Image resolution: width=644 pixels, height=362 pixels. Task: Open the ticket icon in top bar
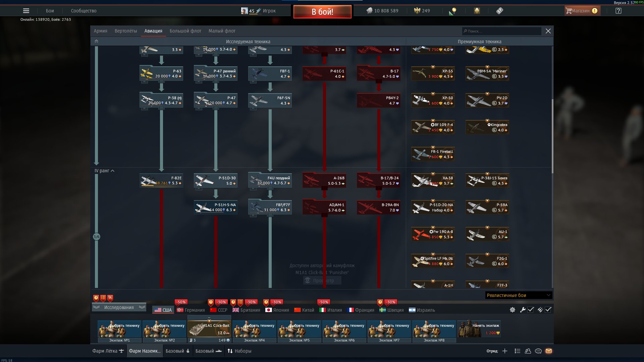[x=500, y=11]
